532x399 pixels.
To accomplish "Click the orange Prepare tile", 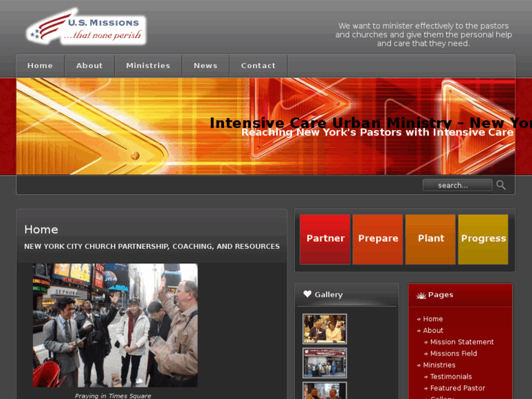I will click(378, 239).
